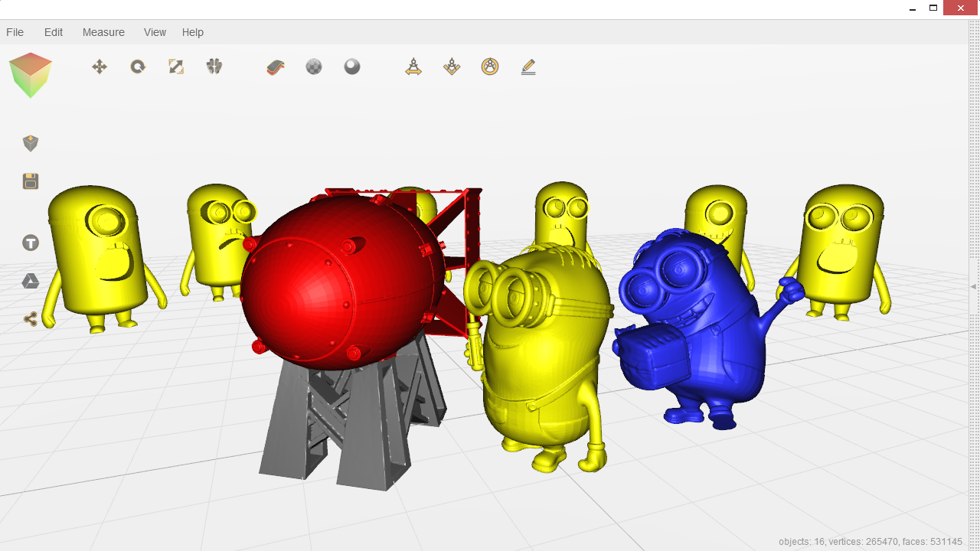Expand the collapsed right side panel arrow
The width and height of the screenshot is (980, 551).
pyautogui.click(x=974, y=286)
